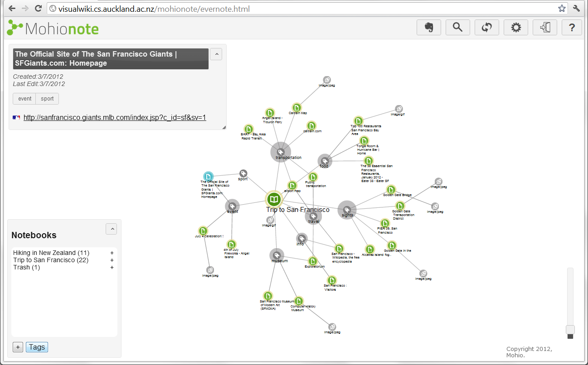
Task: Expand Hiking in New Zealand with plus
Action: pyautogui.click(x=112, y=253)
